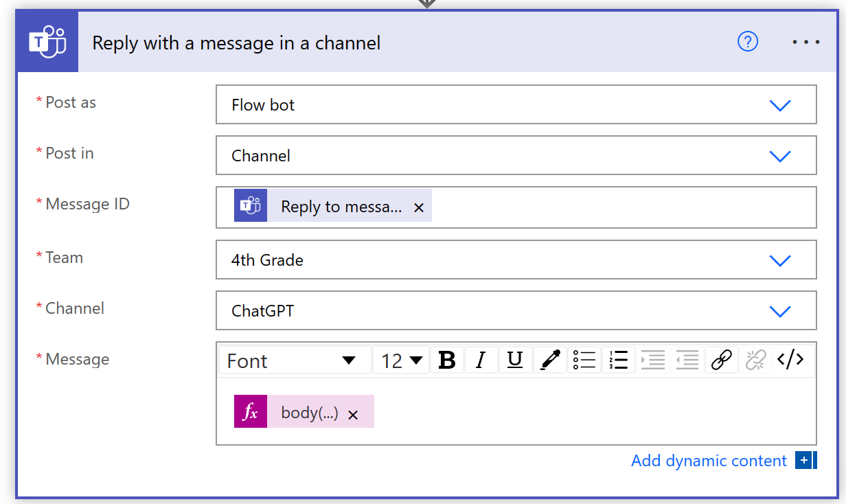The width and height of the screenshot is (846, 504).
Task: Click the remove link icon
Action: (756, 360)
